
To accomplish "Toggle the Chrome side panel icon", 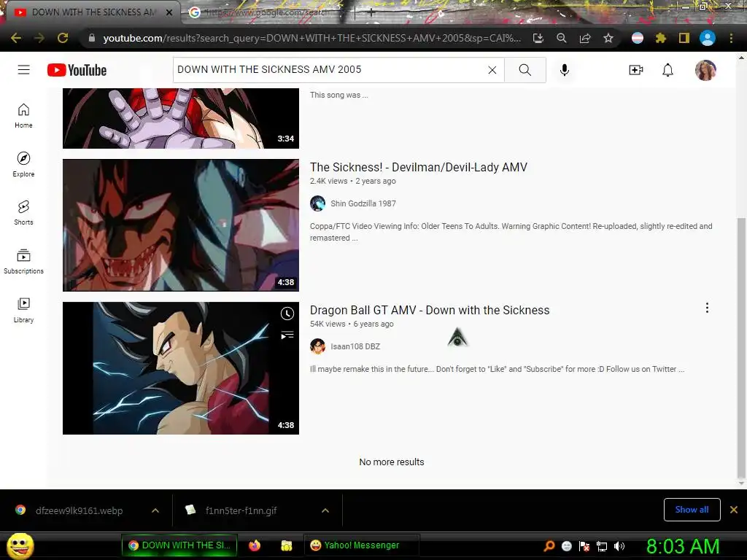I will [x=684, y=38].
